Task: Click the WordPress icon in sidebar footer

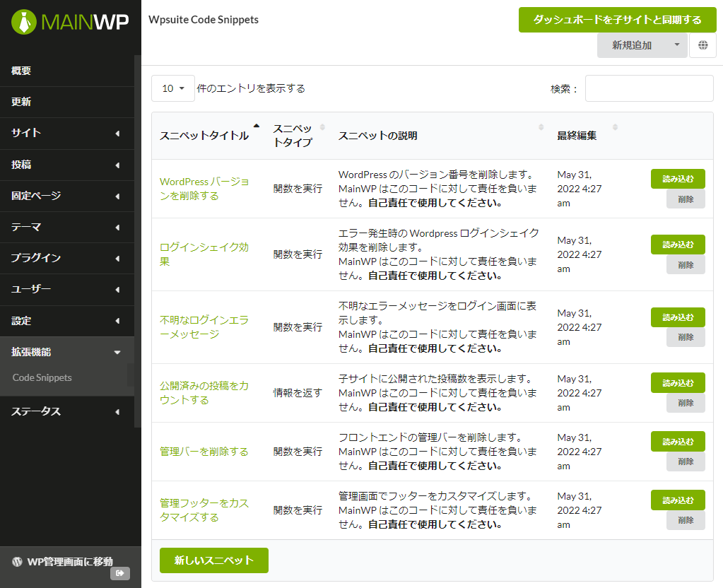Action: pyautogui.click(x=17, y=561)
